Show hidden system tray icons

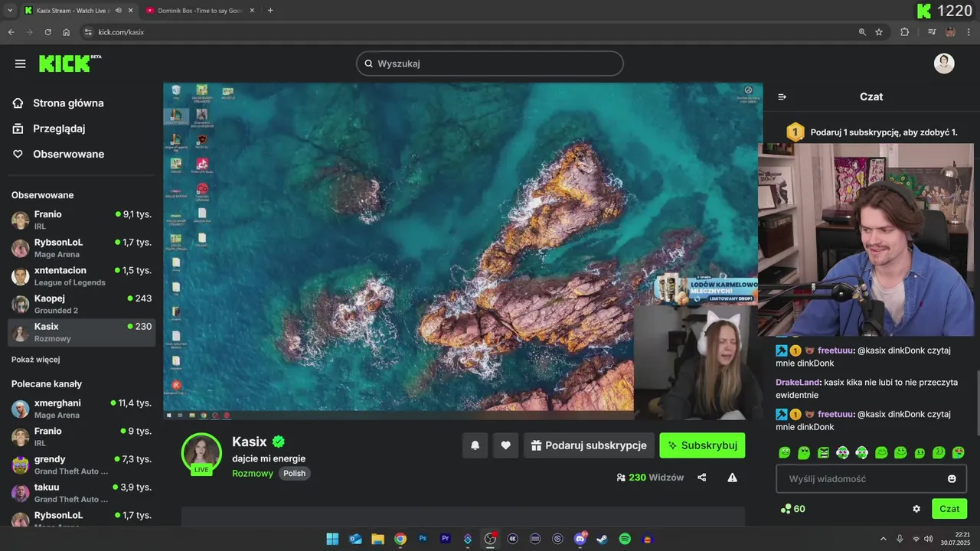[883, 539]
